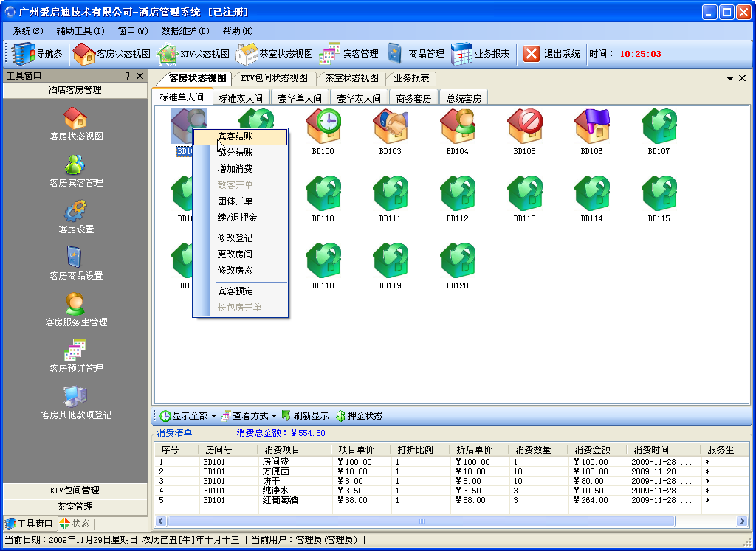
Task: Select room BD105 icon
Action: point(525,127)
